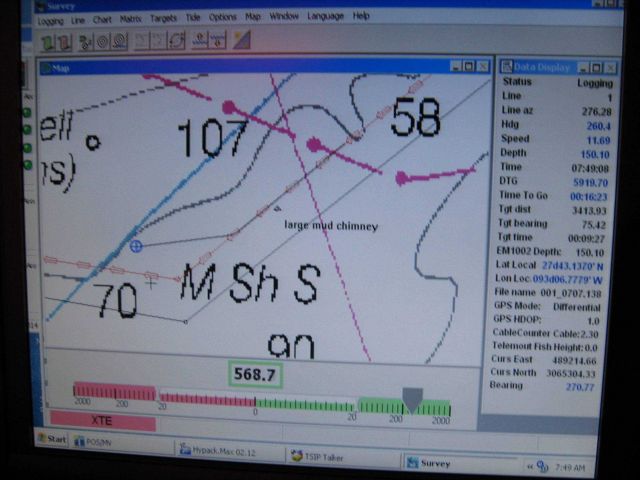The image size is (640, 480).
Task: Click the Bearing value 270.77
Action: [x=580, y=387]
